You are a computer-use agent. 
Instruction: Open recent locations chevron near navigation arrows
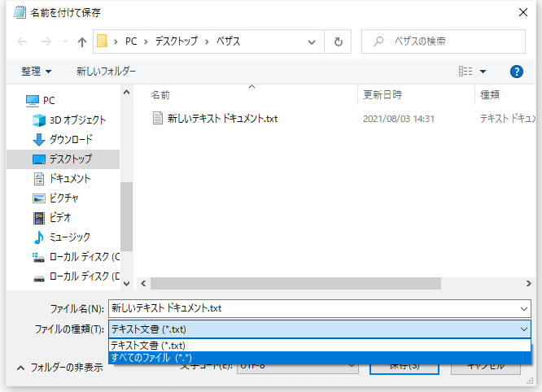pos(65,41)
